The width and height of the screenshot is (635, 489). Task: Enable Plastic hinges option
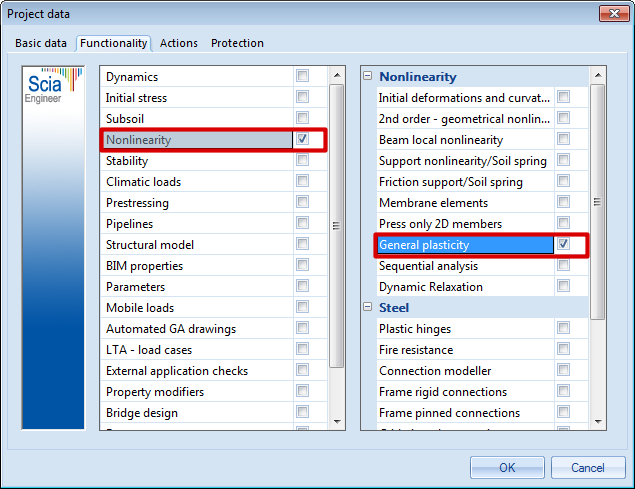point(564,329)
